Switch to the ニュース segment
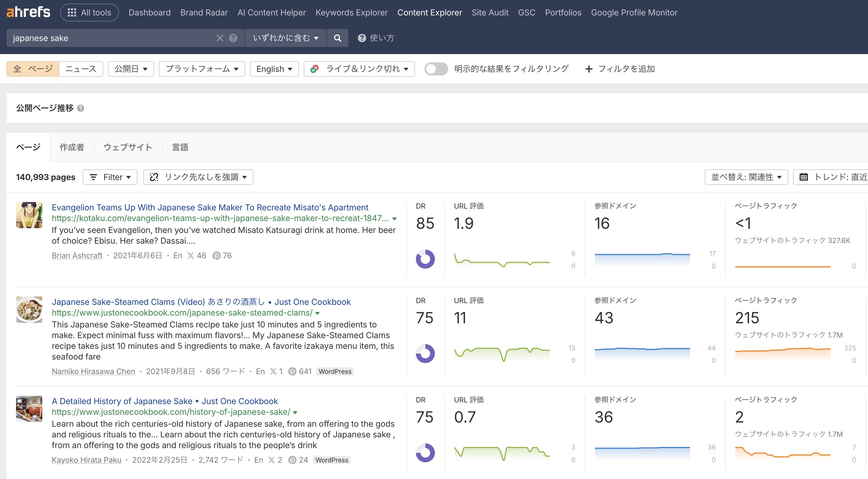This screenshot has width=868, height=479. [x=81, y=69]
